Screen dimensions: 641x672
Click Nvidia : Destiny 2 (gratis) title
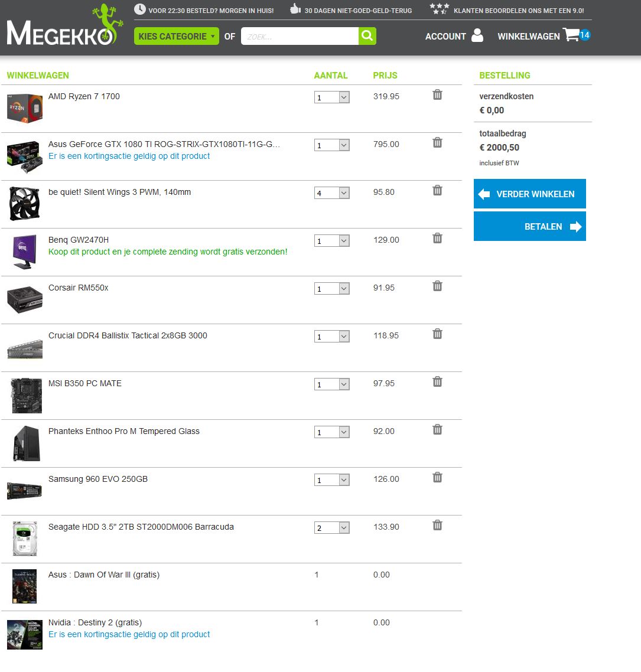pos(95,622)
